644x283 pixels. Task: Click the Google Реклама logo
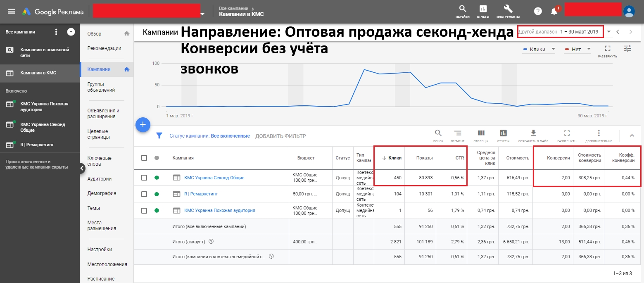53,12
